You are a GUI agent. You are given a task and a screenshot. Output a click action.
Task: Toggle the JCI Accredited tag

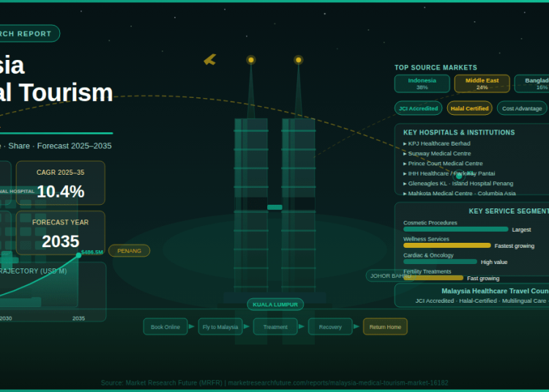418,108
